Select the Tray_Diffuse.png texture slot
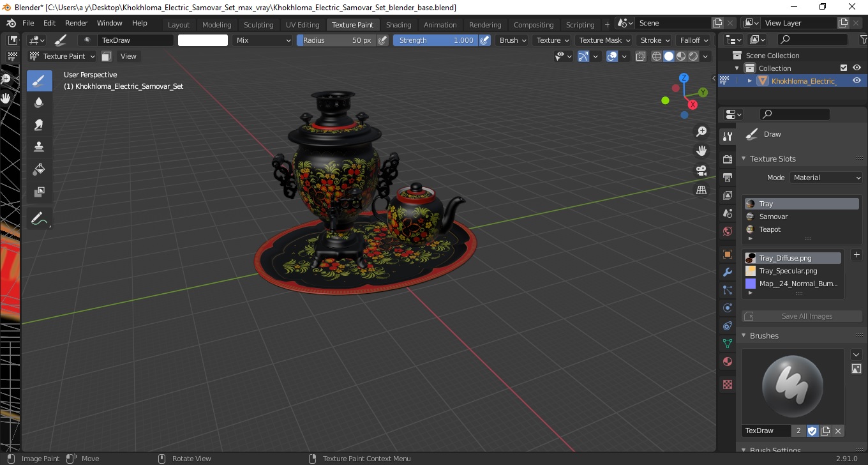Screen dimensions: 868x465 tap(792, 258)
